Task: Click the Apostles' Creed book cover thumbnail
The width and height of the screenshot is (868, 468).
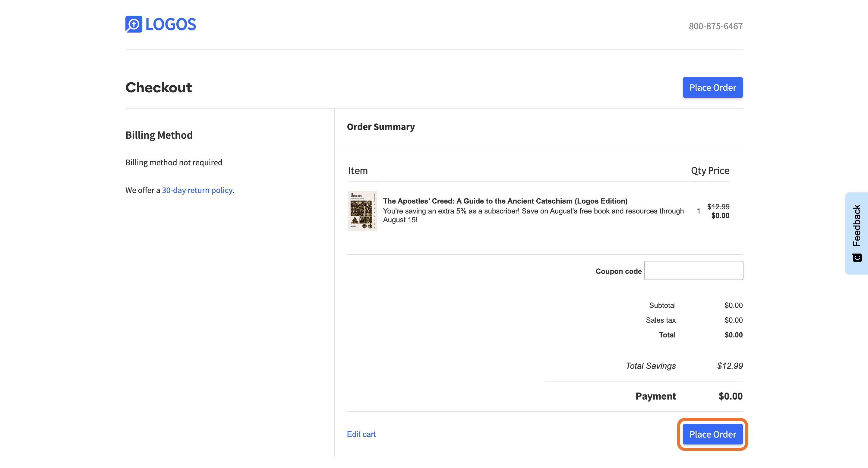Action: coord(363,211)
